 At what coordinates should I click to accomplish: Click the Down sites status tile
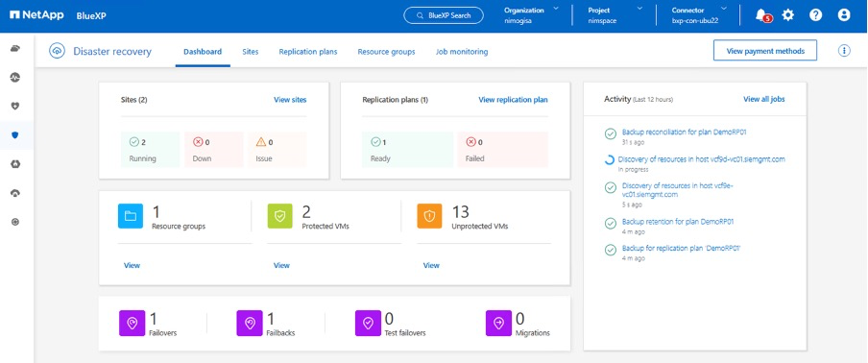point(214,150)
